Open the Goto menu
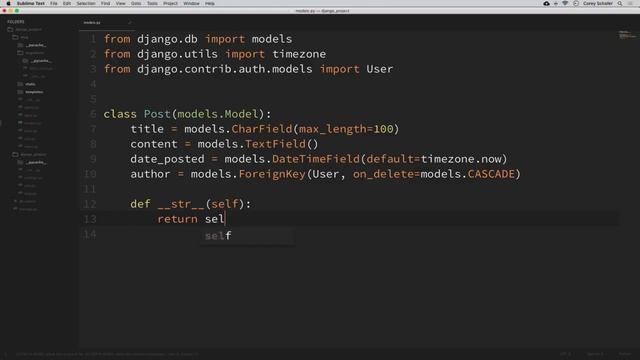Image resolution: width=640 pixels, height=360 pixels. [x=136, y=3]
